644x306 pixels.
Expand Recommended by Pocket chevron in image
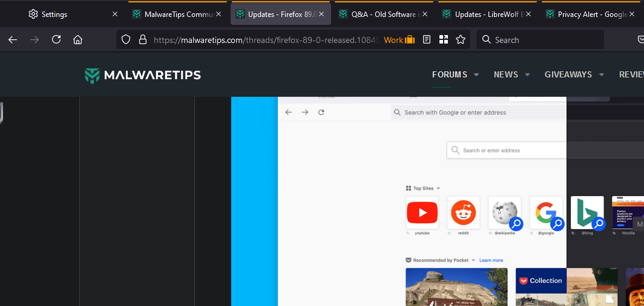[473, 260]
